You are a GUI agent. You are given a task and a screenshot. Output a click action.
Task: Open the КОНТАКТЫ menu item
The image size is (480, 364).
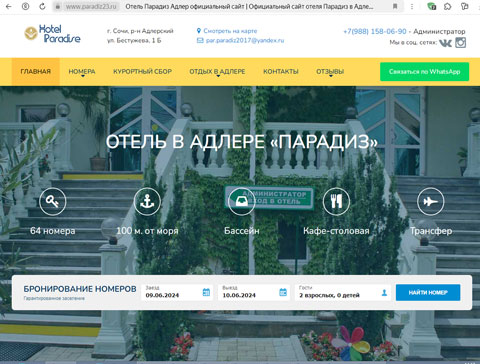point(281,72)
